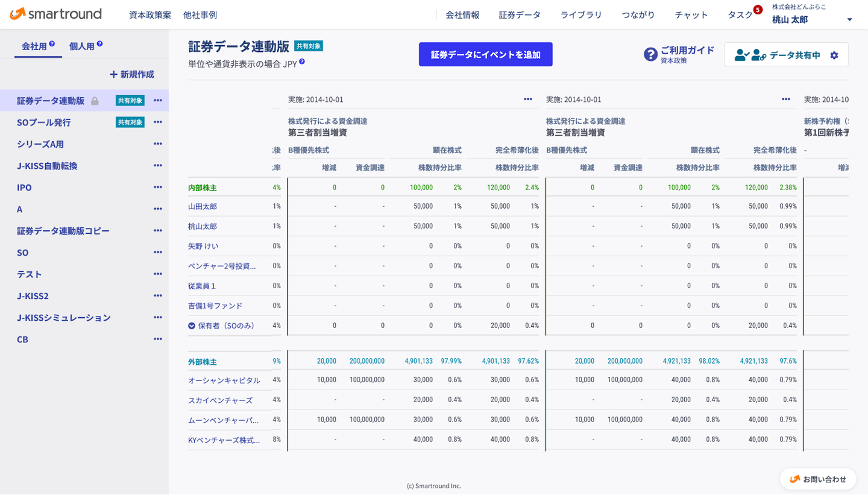Click the help icon next to 個人用

point(99,44)
